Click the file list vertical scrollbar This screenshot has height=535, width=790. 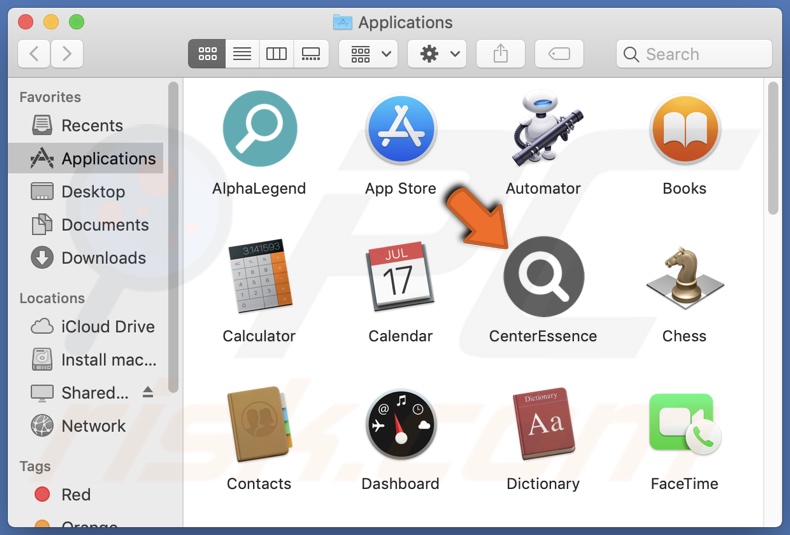pos(773,149)
